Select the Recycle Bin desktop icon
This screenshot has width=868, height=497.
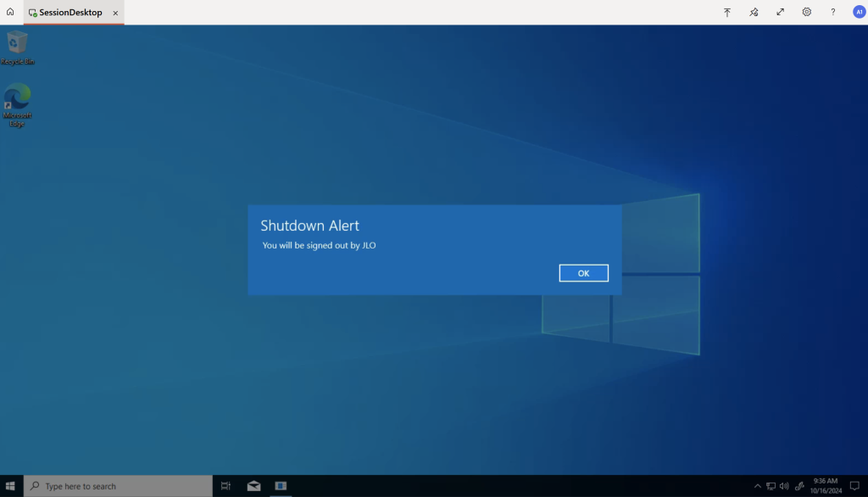17,48
